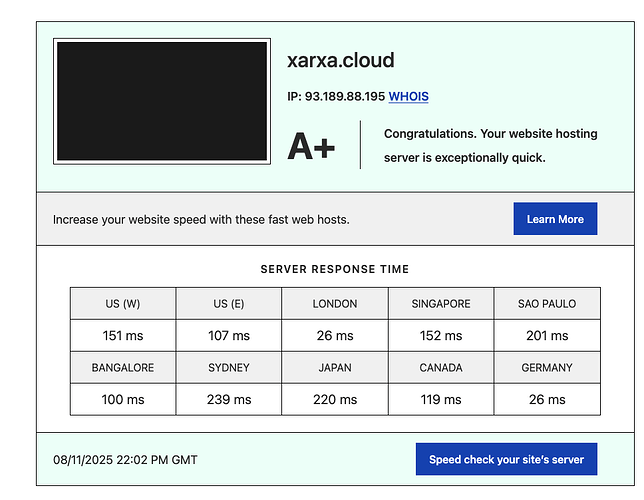Select the xarxa.cloud domain heading
The width and height of the screenshot is (644, 500).
[340, 60]
